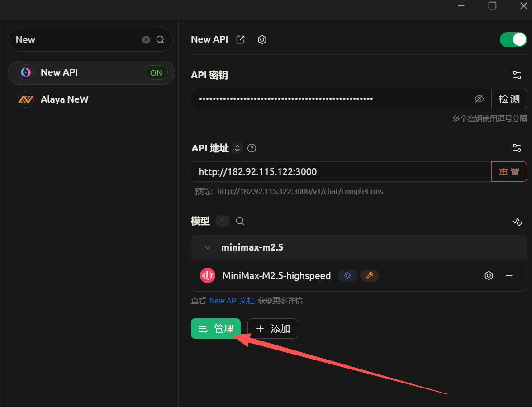The width and height of the screenshot is (532, 407).
Task: Run the model health check icon
Action: 517,222
